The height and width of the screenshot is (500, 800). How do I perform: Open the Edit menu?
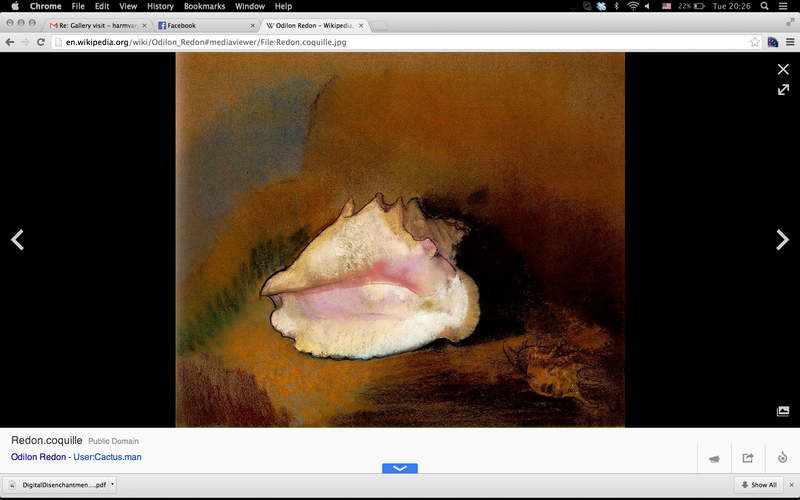tap(102, 6)
